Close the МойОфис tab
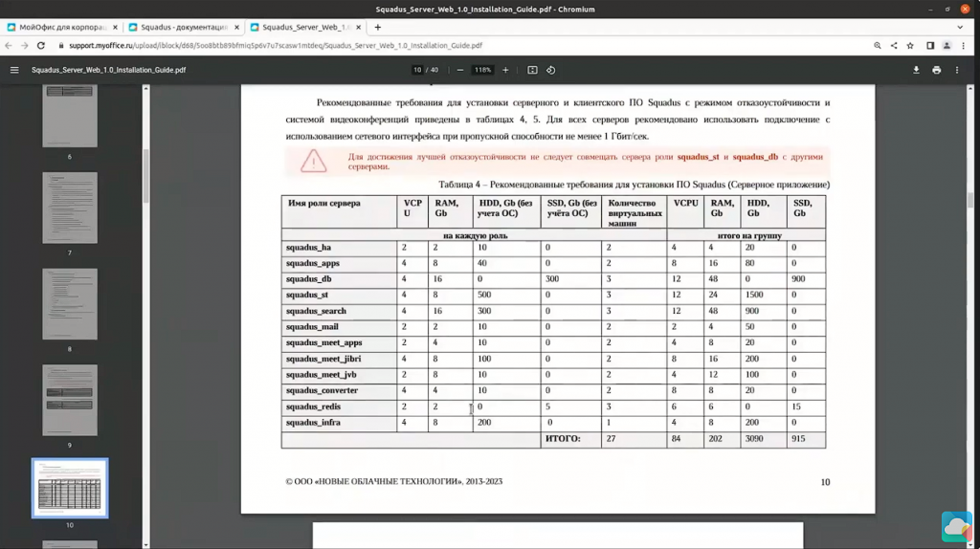The width and height of the screenshot is (980, 549). tap(115, 28)
